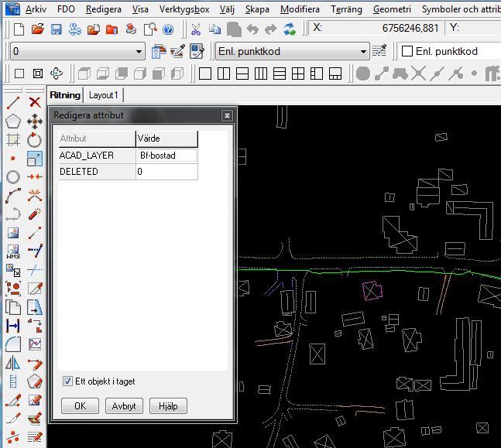
Task: Select the rotate circular arrow tool
Action: coord(35,140)
